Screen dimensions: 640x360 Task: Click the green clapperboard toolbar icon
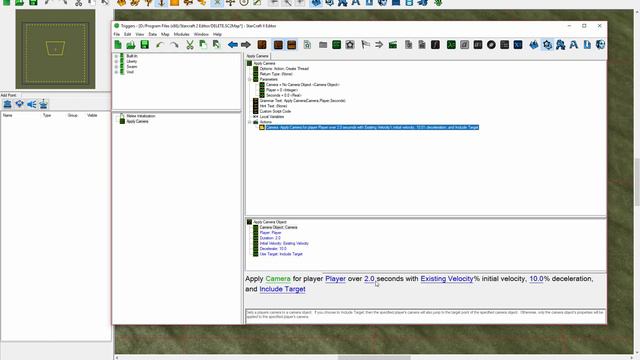coord(393,45)
